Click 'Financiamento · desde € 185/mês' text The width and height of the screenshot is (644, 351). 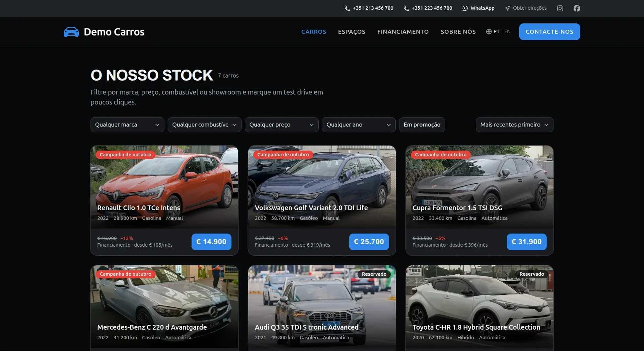coord(135,245)
